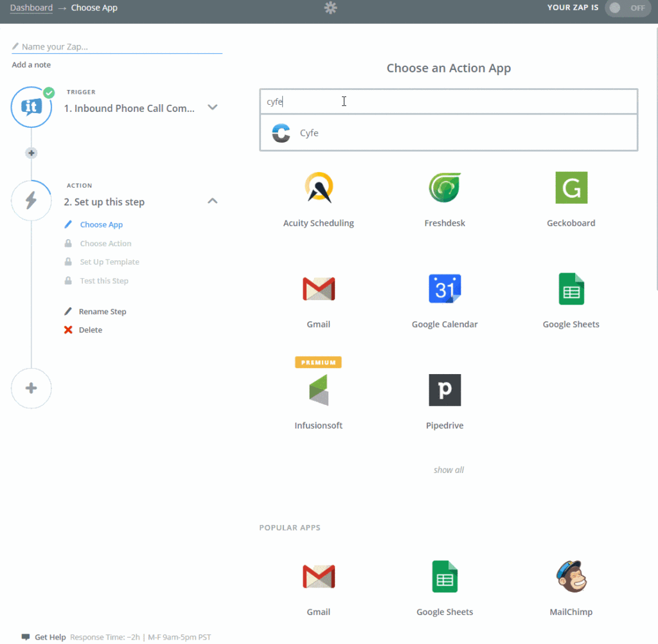Screen dimensions: 658x644
Task: Open the Get Help link
Action: [x=50, y=637]
